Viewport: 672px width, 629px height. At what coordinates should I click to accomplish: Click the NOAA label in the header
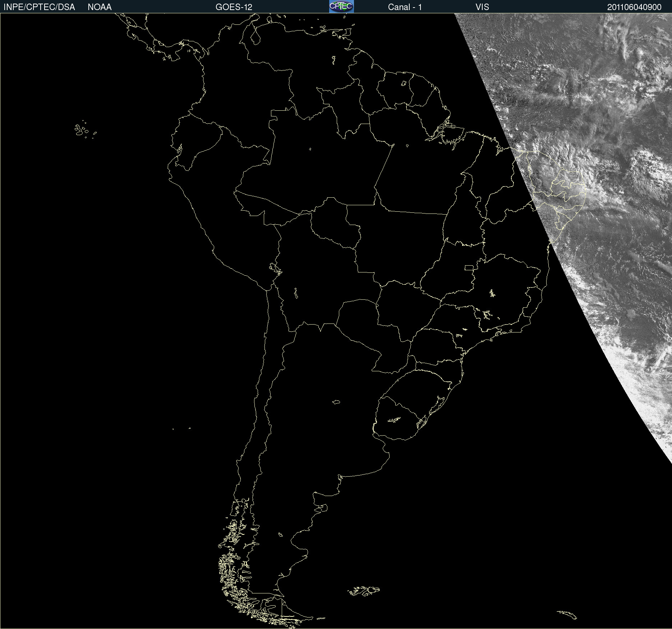point(100,7)
